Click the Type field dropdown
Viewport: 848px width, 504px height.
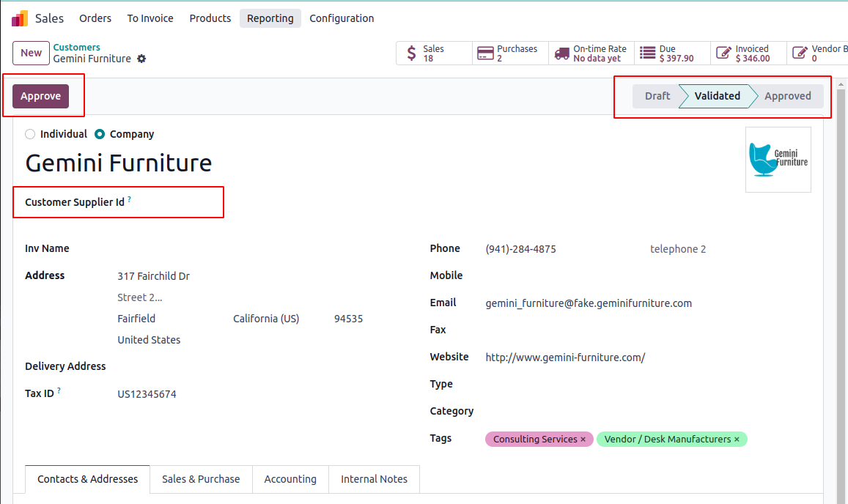click(x=647, y=385)
